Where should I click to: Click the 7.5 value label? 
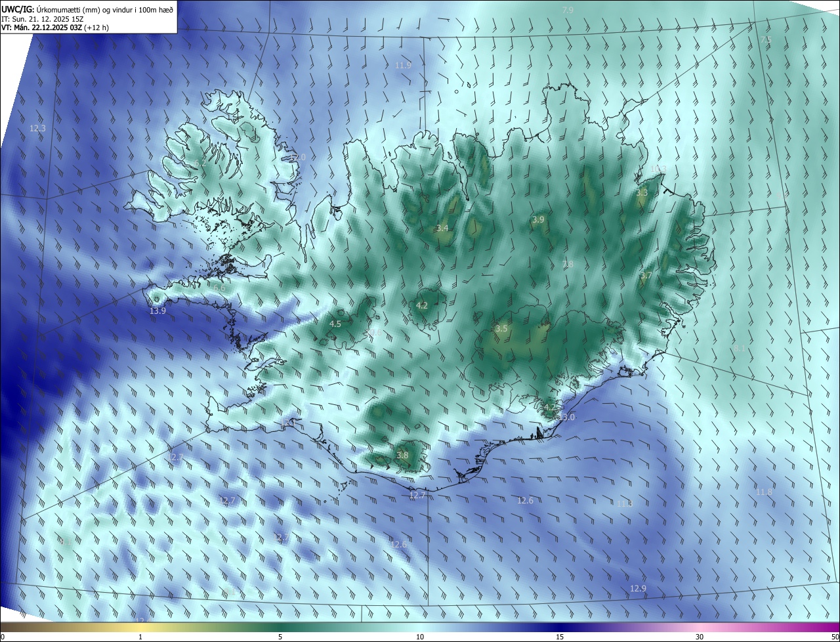click(x=765, y=40)
